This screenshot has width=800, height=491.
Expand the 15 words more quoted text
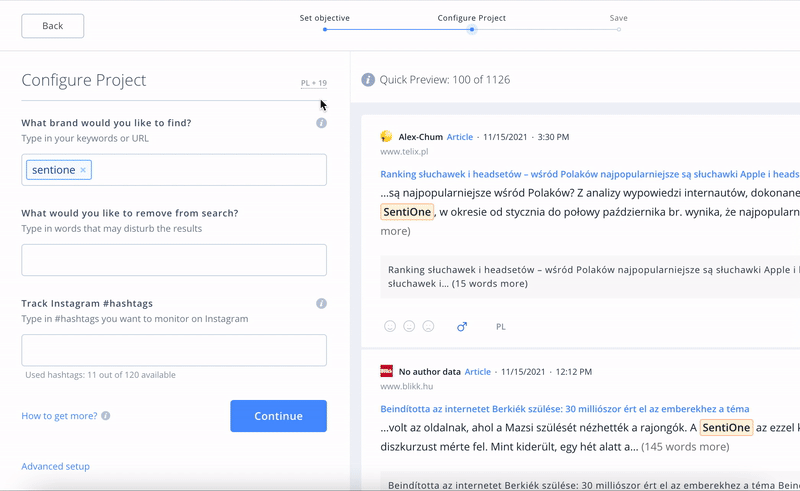tap(490, 284)
